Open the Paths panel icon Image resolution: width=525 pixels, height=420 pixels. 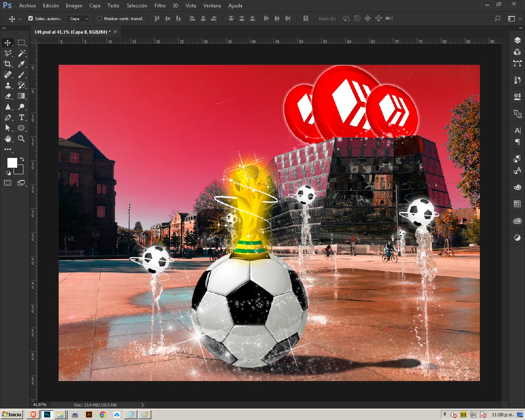coord(517,63)
